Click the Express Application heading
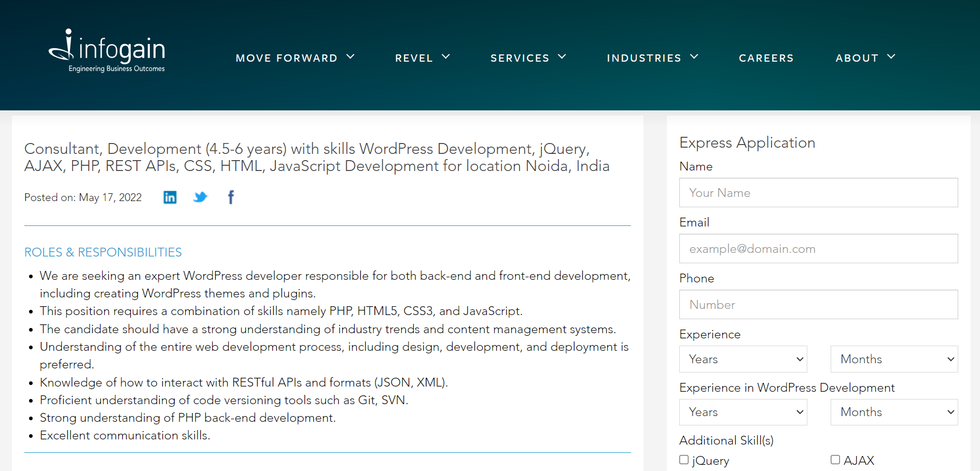 747,142
